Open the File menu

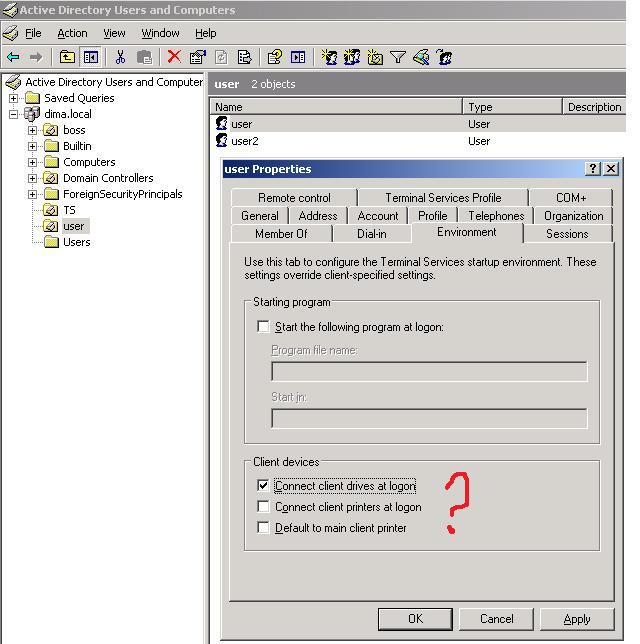(33, 33)
